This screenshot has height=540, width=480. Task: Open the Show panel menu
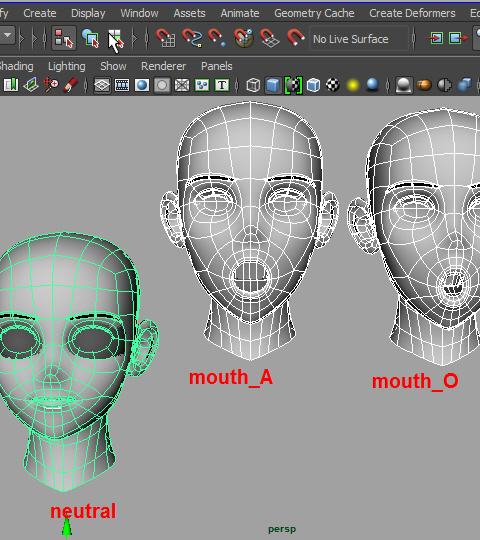pyautogui.click(x=113, y=66)
